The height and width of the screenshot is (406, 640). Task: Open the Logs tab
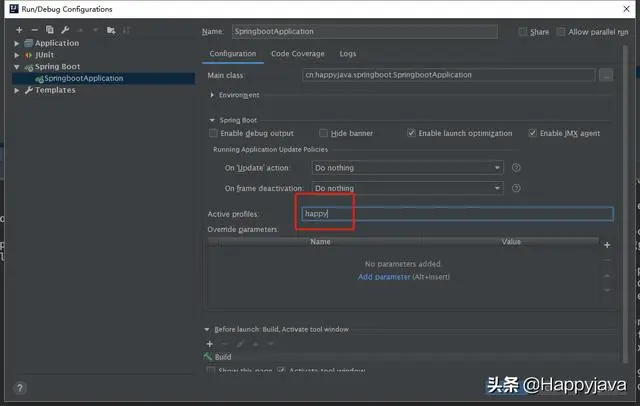(x=348, y=53)
